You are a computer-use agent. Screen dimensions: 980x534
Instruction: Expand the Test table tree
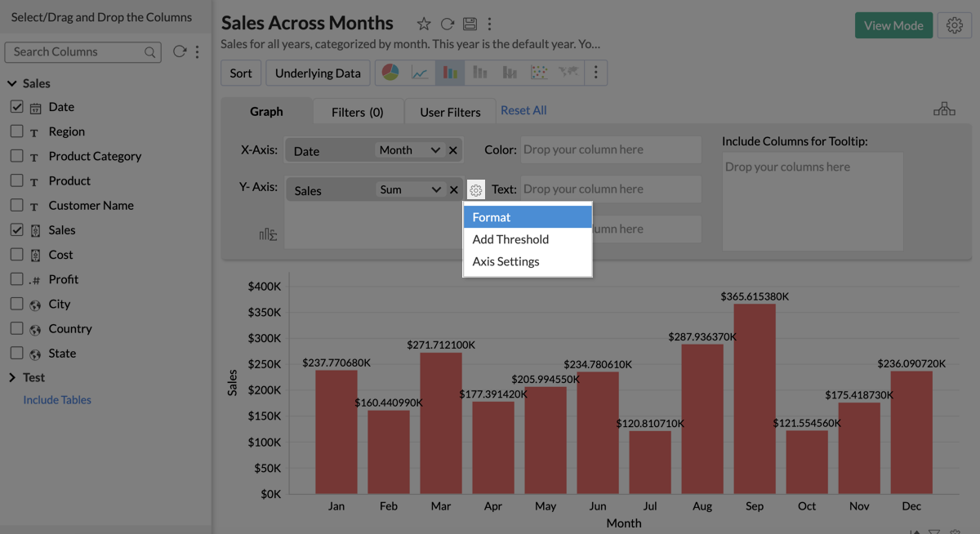coord(12,377)
